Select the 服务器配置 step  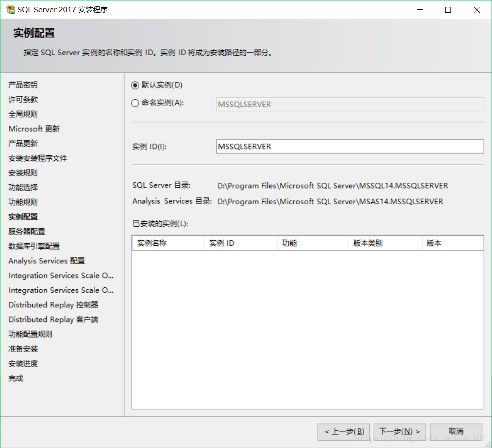27,232
